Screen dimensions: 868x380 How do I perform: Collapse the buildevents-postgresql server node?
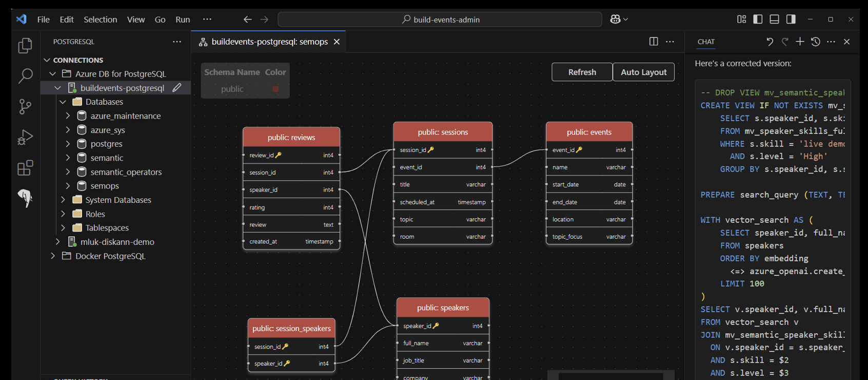[58, 88]
